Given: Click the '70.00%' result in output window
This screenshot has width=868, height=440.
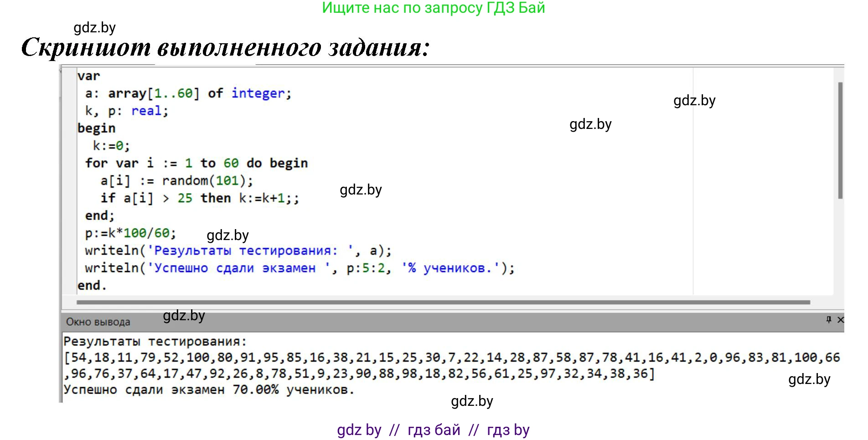Looking at the screenshot, I should [255, 390].
